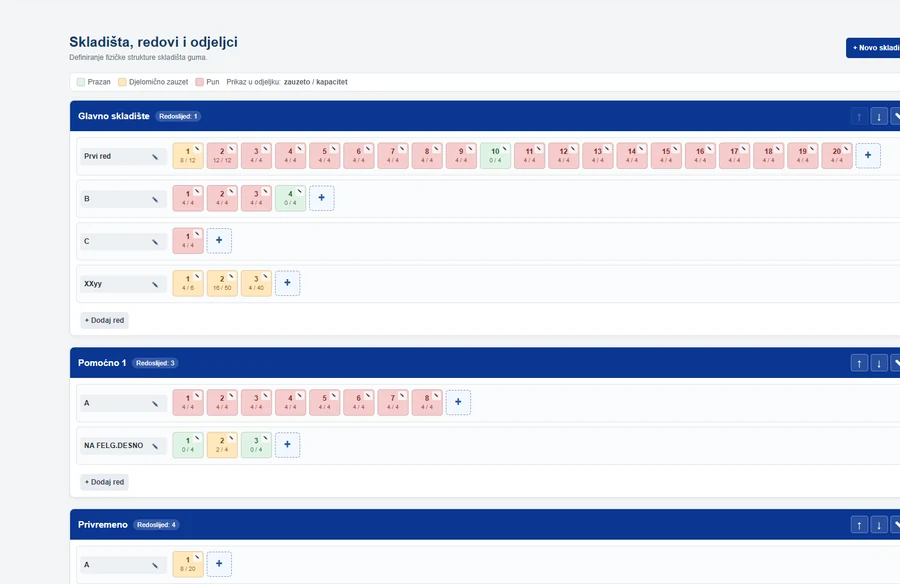This screenshot has height=584, width=900.
Task: Edit row A pencil in Privremeno
Action: (x=155, y=566)
